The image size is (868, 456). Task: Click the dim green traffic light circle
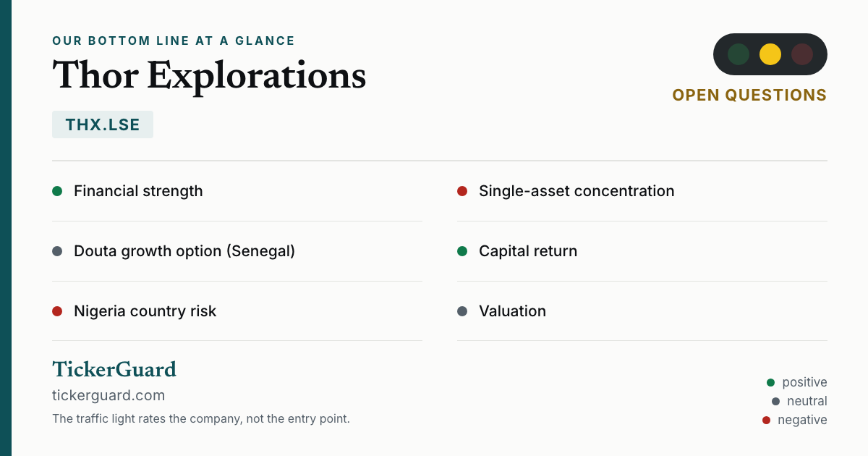739,54
